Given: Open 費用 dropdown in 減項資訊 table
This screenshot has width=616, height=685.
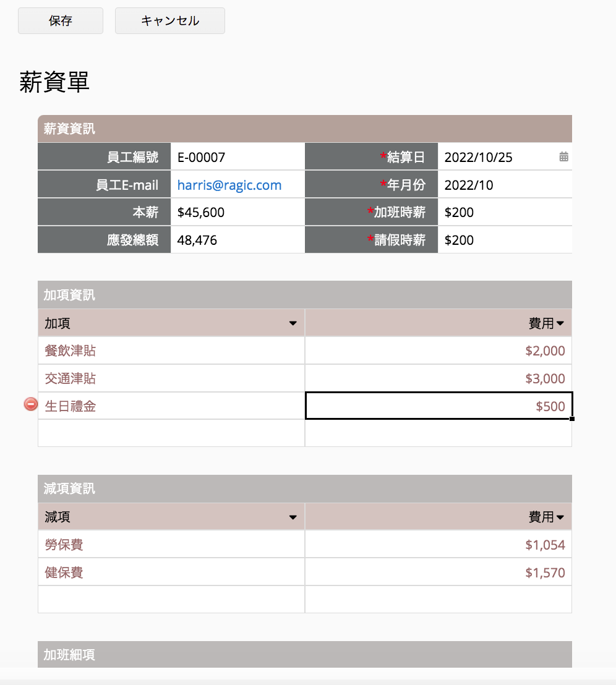Looking at the screenshot, I should point(560,517).
